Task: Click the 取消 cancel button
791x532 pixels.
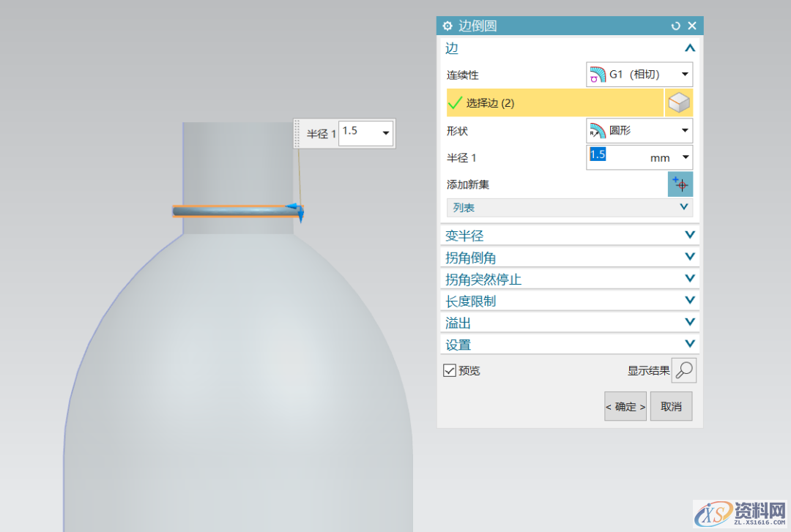Action: pyautogui.click(x=671, y=406)
